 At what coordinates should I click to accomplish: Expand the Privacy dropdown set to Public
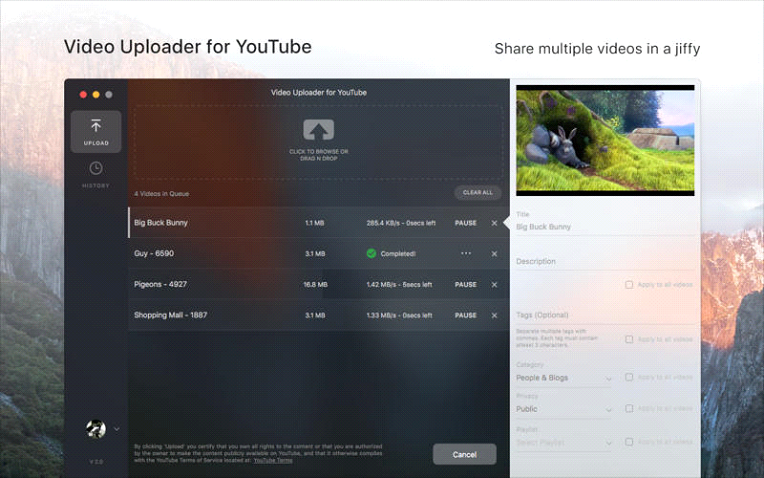564,409
